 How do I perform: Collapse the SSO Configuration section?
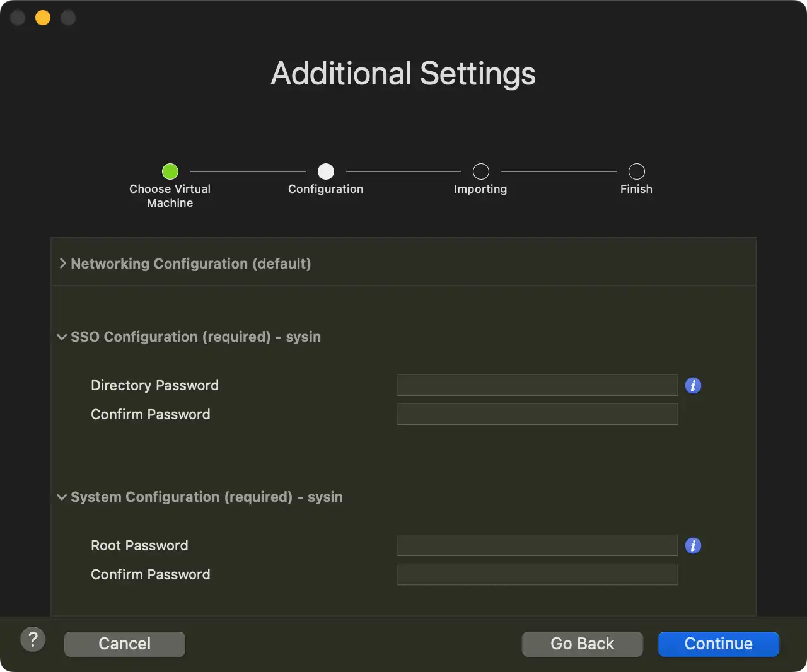(62, 337)
